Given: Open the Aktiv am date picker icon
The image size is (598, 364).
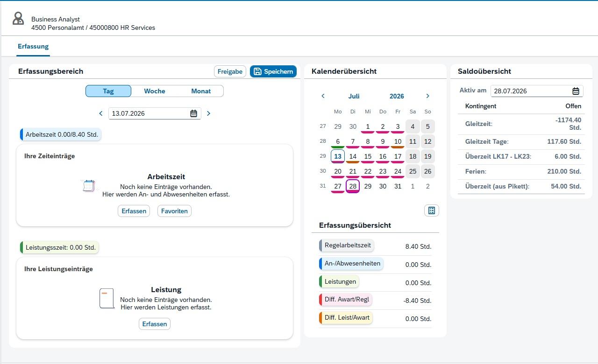Looking at the screenshot, I should coord(576,91).
